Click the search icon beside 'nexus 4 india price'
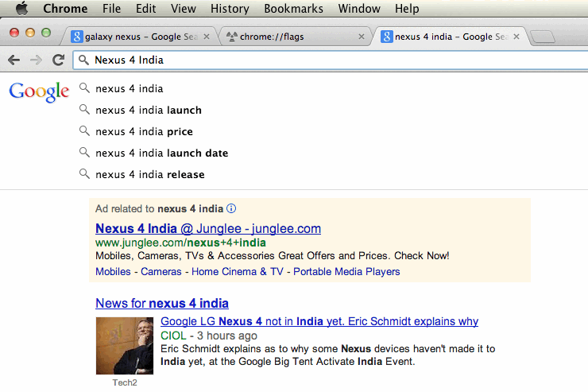Screen dimensions: 588x392 [84, 131]
